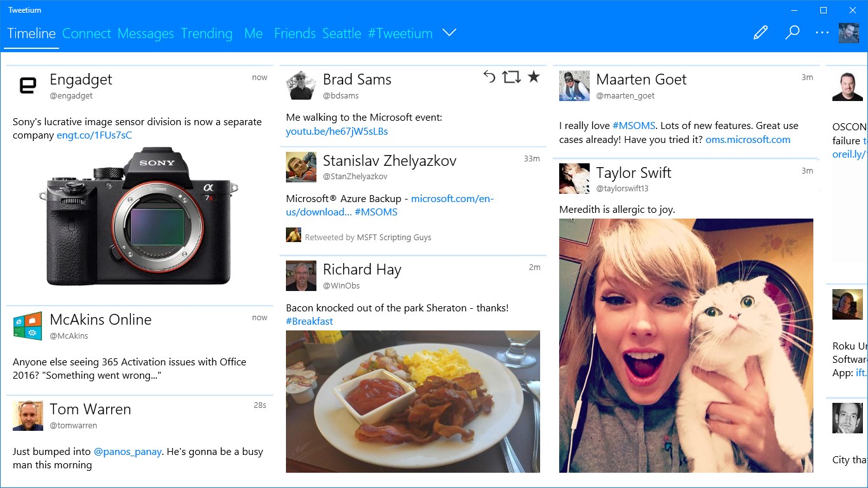Open the youtu.be link in Brad Sams tweet

(x=337, y=132)
